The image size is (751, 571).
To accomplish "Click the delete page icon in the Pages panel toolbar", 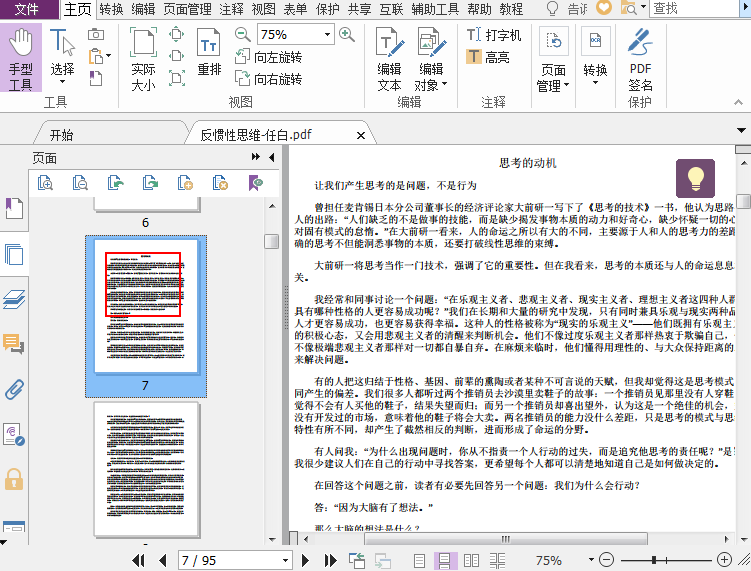I will click(x=220, y=183).
